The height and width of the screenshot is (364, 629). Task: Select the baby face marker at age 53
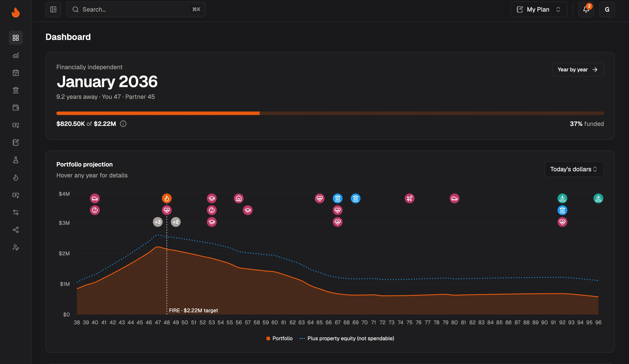click(x=212, y=210)
